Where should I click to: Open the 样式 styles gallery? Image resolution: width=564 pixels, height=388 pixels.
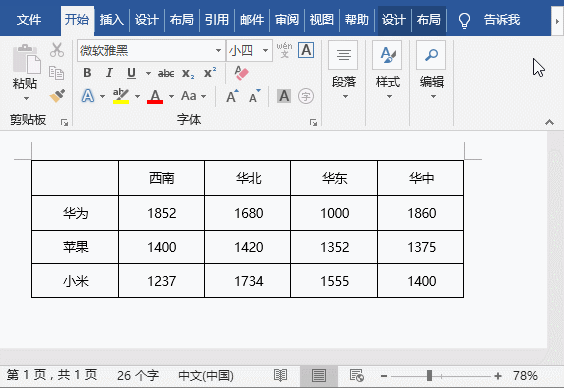[x=387, y=70]
